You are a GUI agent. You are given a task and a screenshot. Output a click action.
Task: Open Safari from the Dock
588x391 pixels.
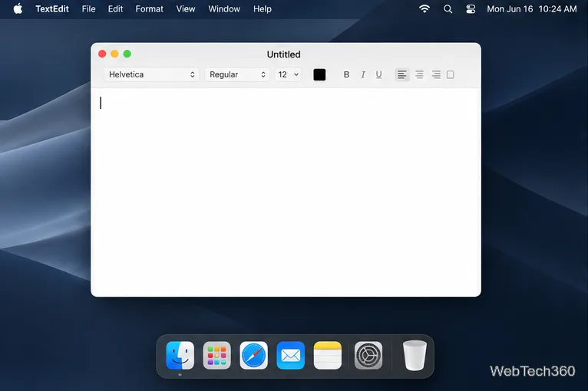coord(253,356)
